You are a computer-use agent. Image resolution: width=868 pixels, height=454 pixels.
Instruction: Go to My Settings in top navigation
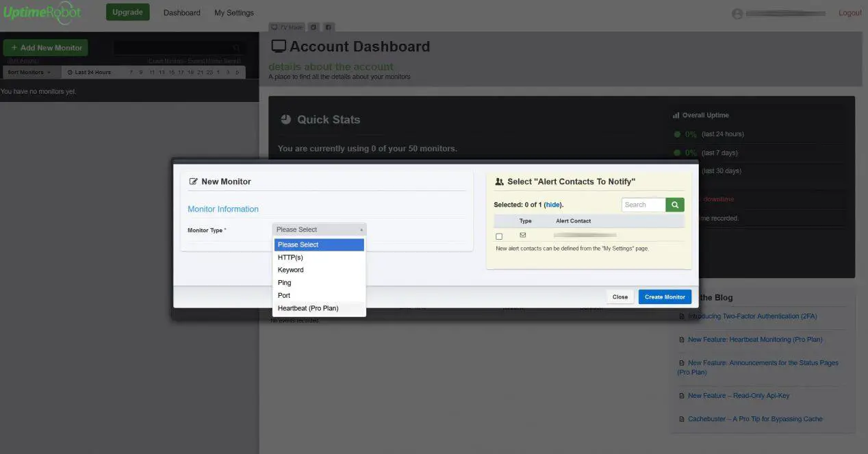pos(234,13)
